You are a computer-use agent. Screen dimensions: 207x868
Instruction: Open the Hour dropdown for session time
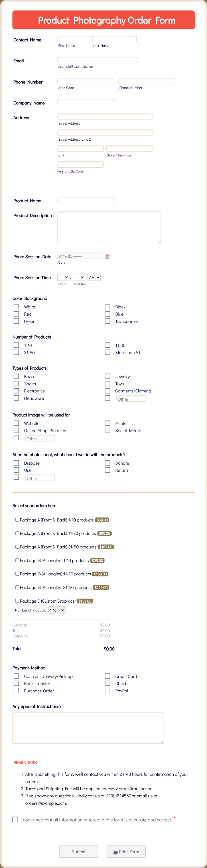(63, 277)
